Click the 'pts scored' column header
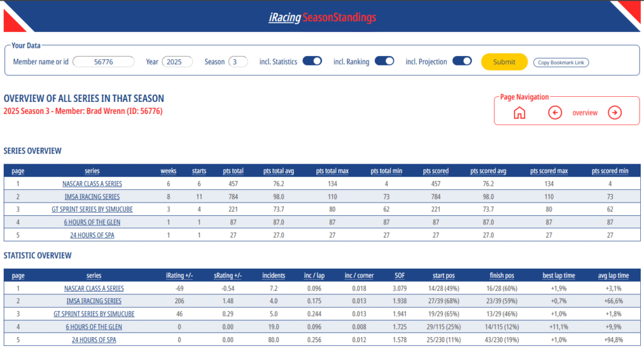This screenshot has height=351, width=644. click(x=436, y=171)
